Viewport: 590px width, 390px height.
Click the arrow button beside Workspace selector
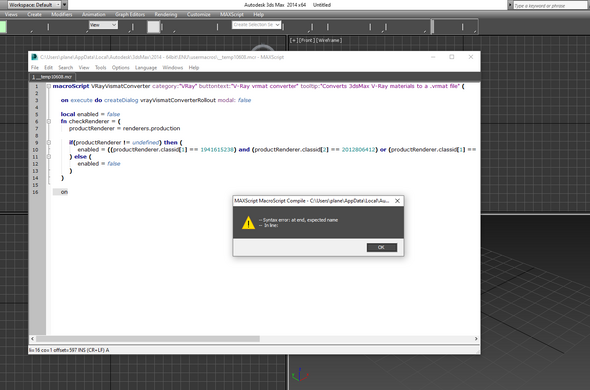[65, 5]
